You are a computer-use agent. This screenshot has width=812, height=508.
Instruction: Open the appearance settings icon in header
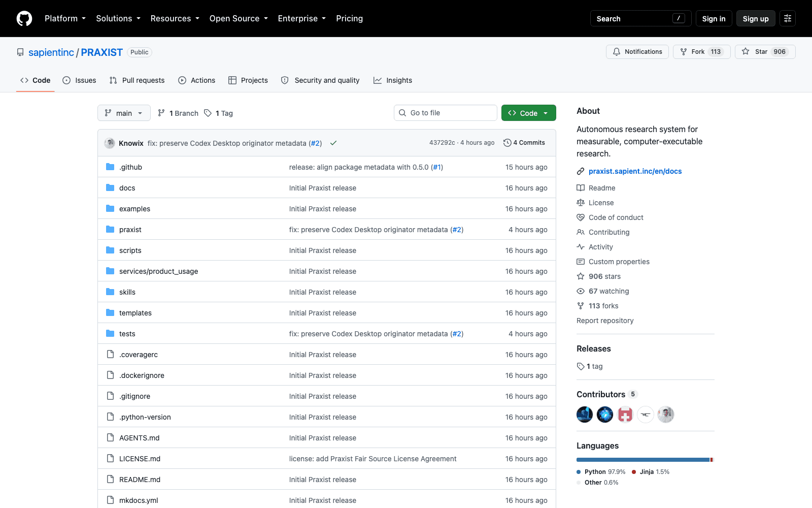[788, 18]
